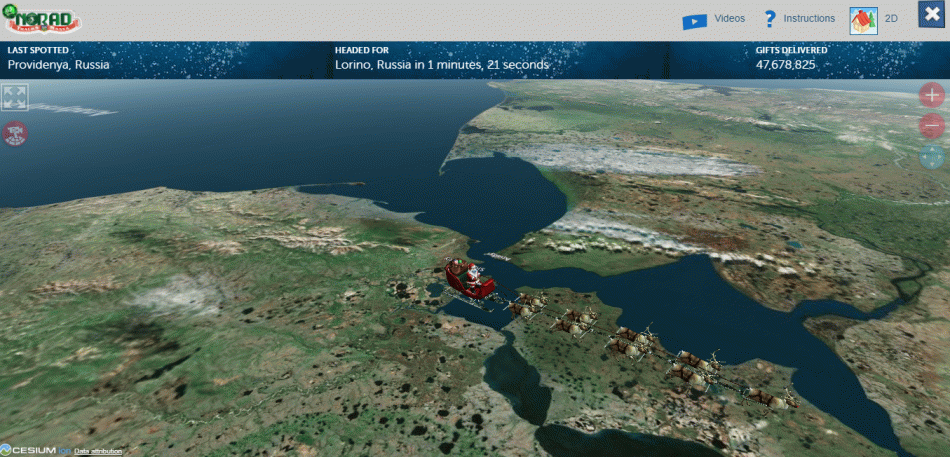This screenshot has width=950, height=457.
Task: Zoom in with the red plus button
Action: (x=932, y=95)
